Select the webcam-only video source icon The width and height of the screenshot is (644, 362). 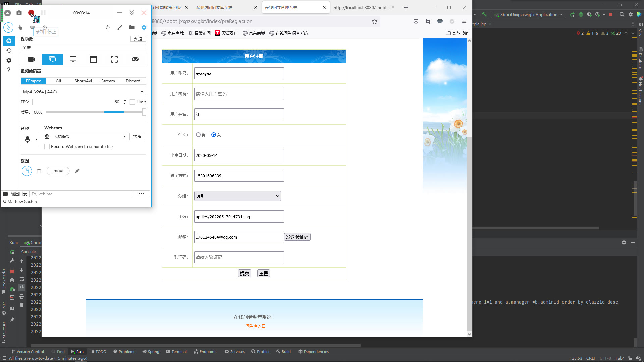tap(32, 59)
